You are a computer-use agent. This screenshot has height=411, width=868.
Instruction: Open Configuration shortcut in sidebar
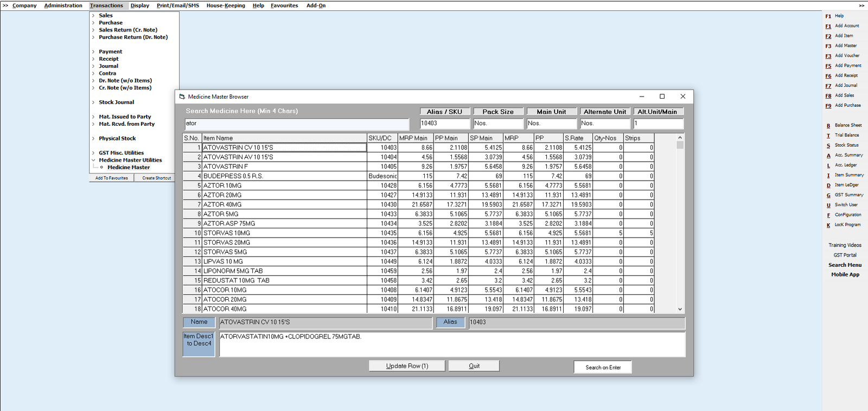click(x=847, y=215)
